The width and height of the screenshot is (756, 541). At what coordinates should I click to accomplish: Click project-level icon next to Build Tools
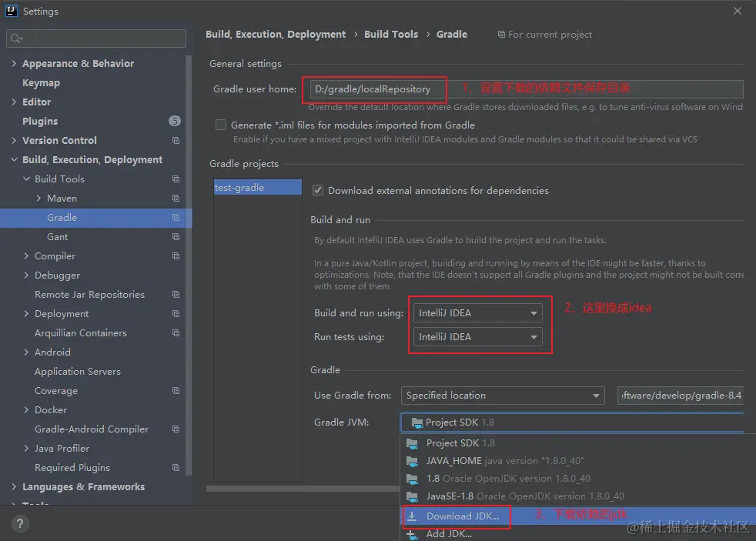coord(176,179)
